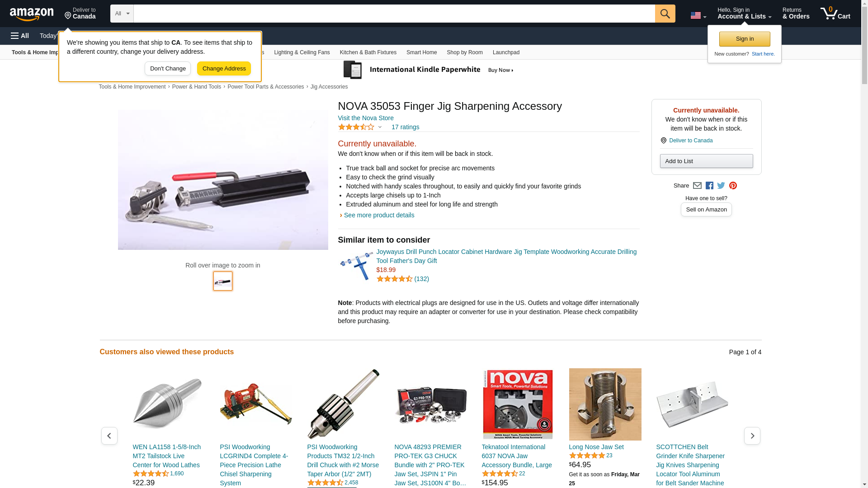The width and height of the screenshot is (868, 488).
Task: Select the product image thumbnail
Action: (223, 281)
